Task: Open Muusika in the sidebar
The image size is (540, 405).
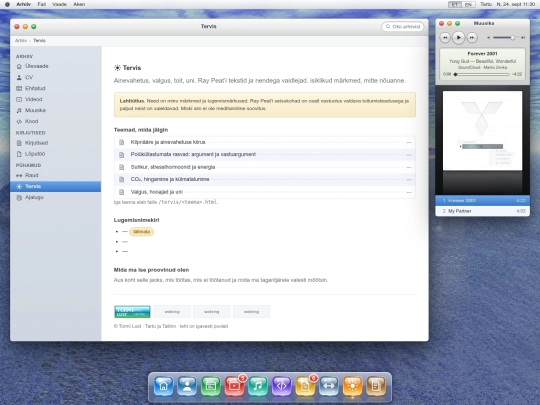Action: pos(55,110)
